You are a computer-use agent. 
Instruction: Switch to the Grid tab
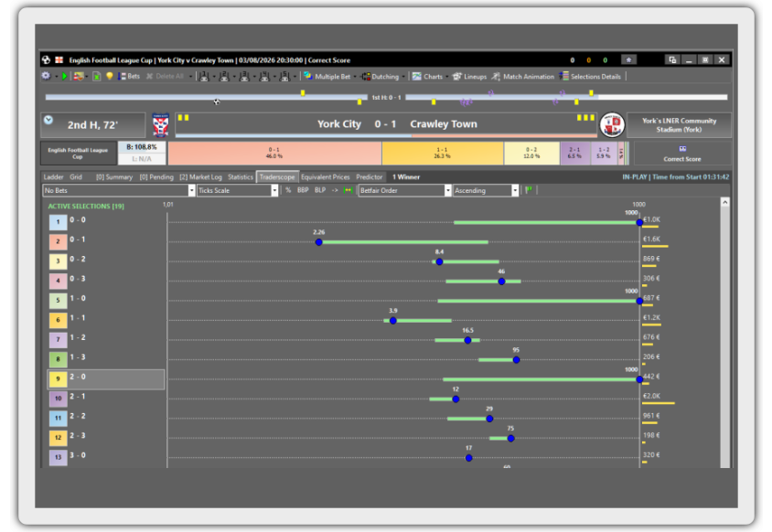76,177
